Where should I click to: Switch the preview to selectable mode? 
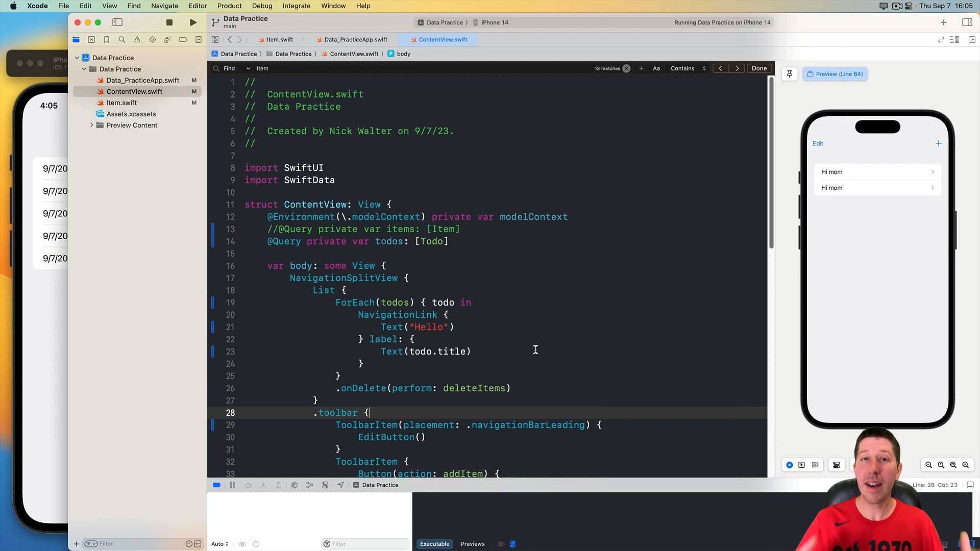point(802,465)
